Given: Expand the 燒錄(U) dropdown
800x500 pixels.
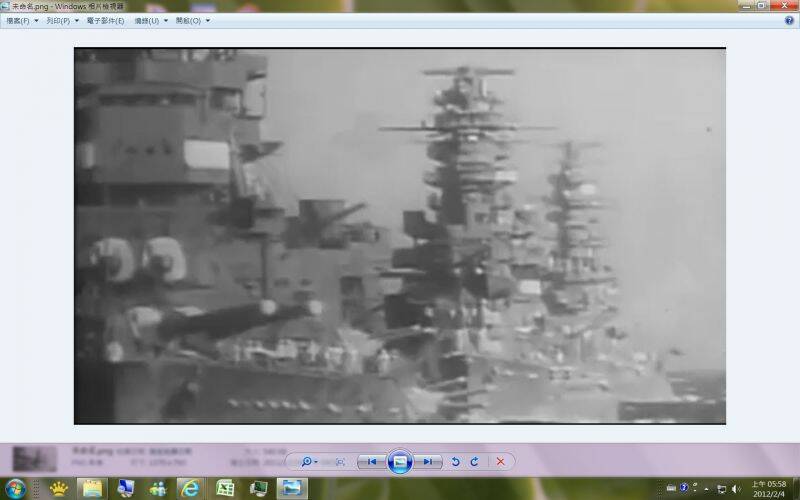Looking at the screenshot, I should [150, 20].
